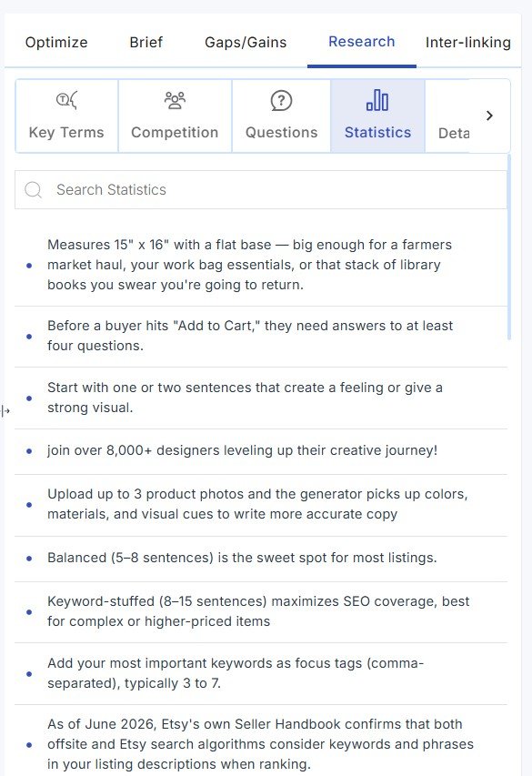The width and height of the screenshot is (532, 776).
Task: Switch to the Brief tab
Action: tap(146, 42)
